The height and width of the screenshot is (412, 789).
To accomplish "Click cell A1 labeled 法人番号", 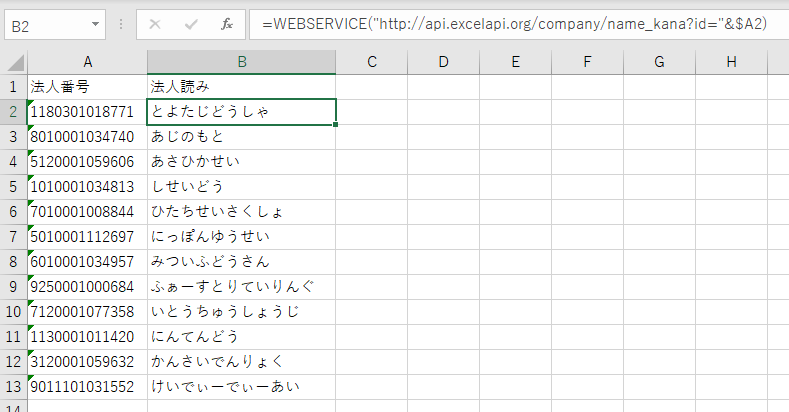I will pyautogui.click(x=88, y=86).
